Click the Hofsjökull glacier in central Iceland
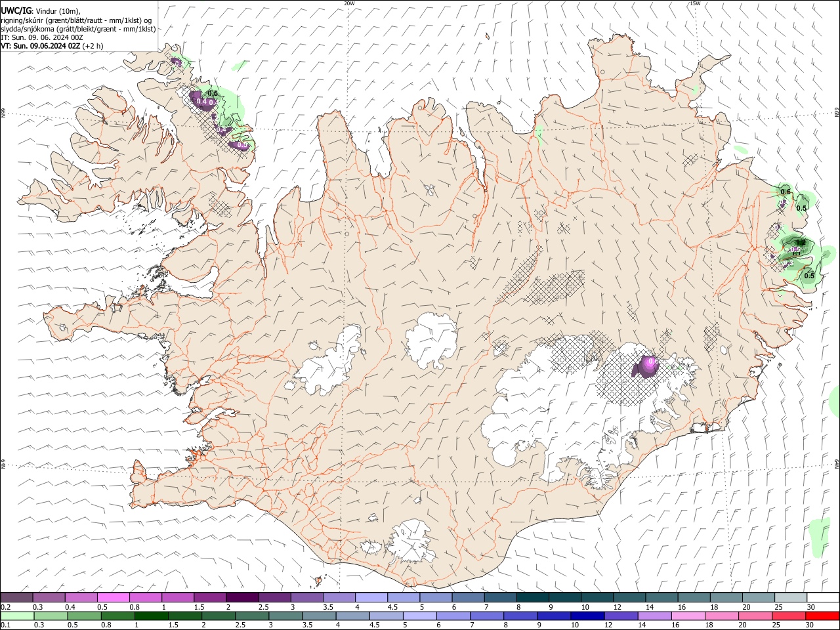Screen dimensions: 840x630 (432, 340)
